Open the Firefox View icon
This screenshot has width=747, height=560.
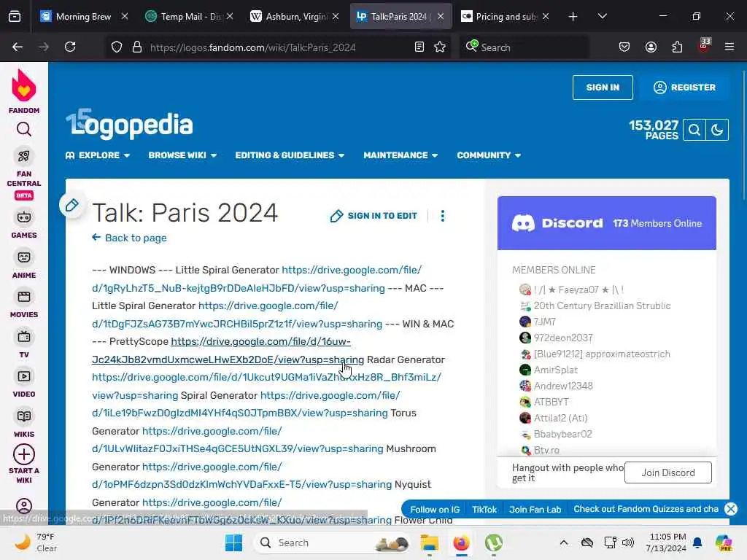(x=15, y=17)
